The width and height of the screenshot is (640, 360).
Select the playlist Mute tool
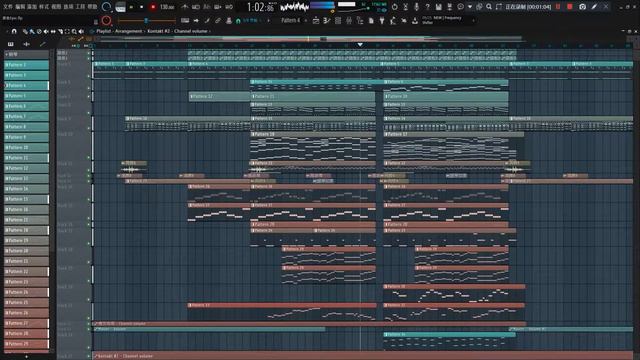coord(46,31)
